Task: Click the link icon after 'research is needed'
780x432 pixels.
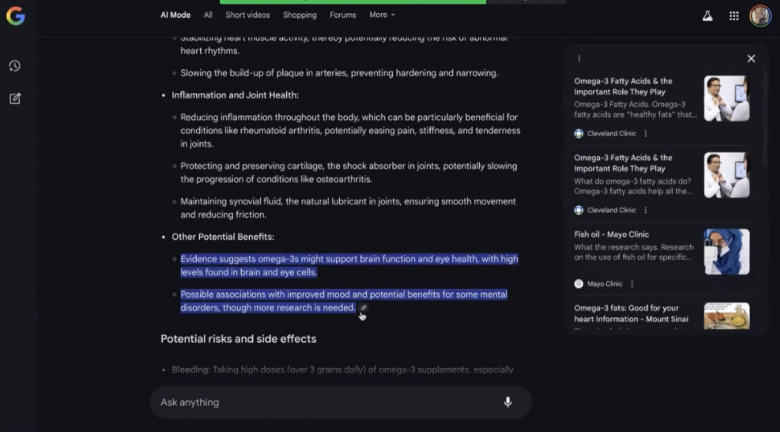Action: pyautogui.click(x=364, y=308)
